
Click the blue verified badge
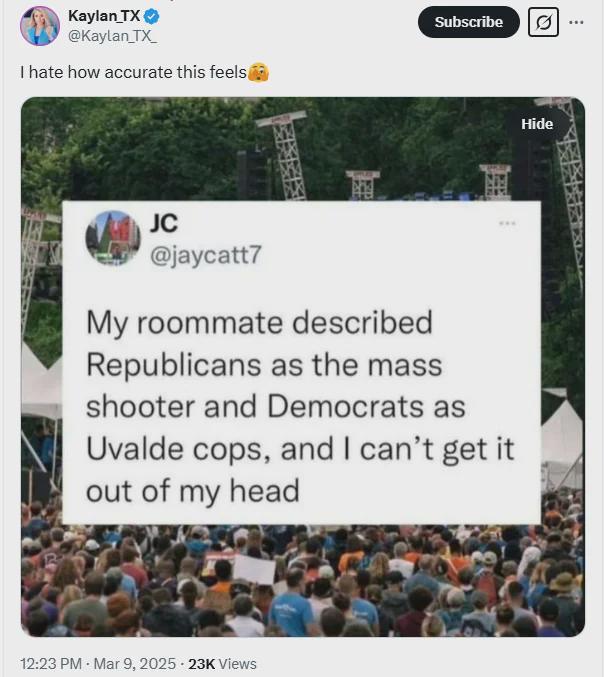(x=151, y=16)
